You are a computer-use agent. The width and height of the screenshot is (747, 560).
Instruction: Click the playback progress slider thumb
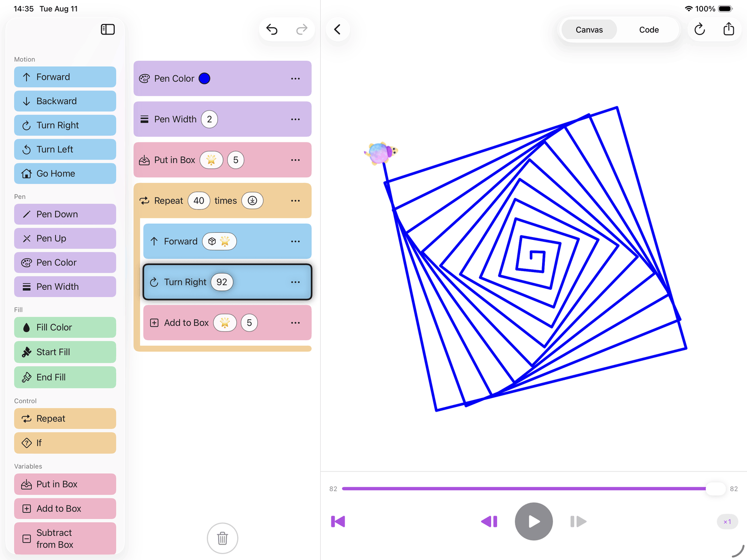pyautogui.click(x=715, y=489)
